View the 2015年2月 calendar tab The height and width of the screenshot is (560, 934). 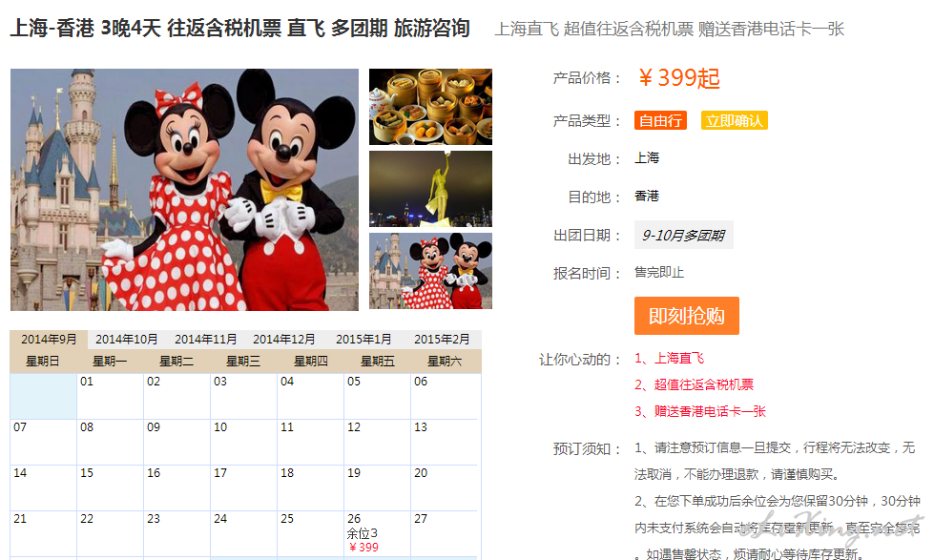[442, 340]
